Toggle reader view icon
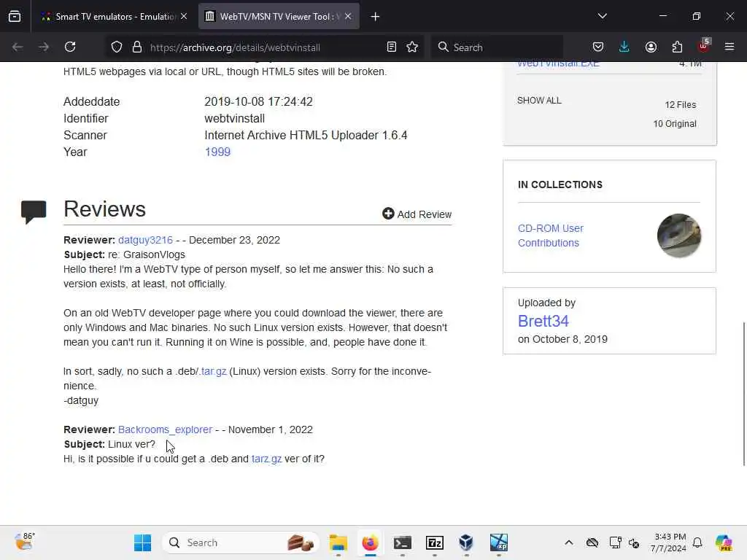Viewport: 747px width, 560px height. coord(392,47)
